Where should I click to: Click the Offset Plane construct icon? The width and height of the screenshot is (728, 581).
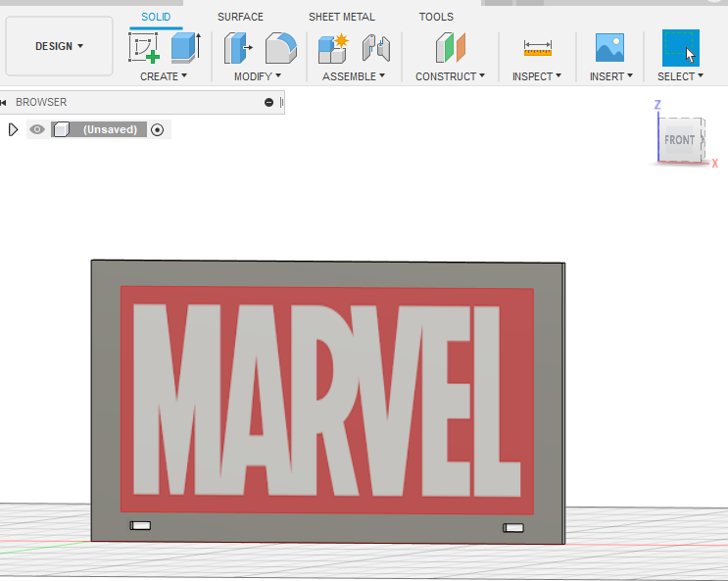(x=451, y=47)
